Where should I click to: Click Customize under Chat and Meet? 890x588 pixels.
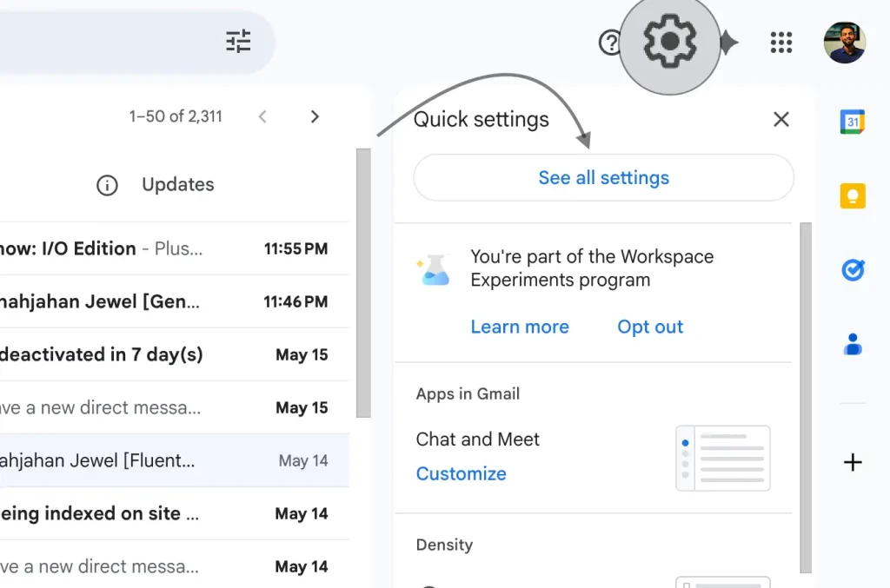click(x=461, y=473)
